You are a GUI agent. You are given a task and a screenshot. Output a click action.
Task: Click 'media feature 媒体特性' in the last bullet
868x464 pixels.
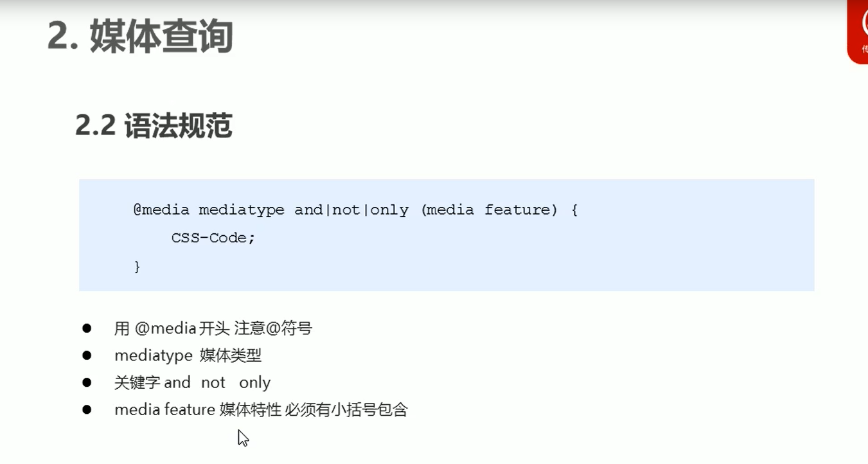tap(198, 409)
